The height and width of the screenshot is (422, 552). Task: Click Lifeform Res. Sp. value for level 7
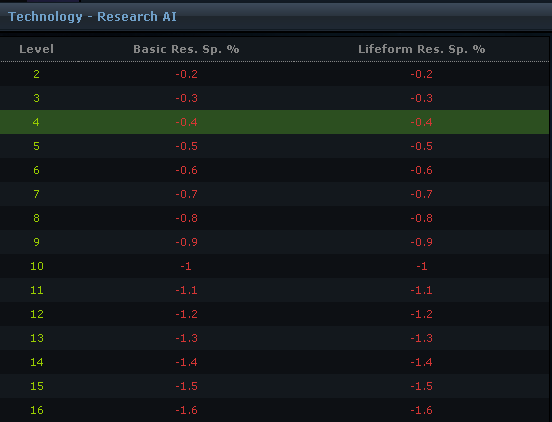click(421, 194)
